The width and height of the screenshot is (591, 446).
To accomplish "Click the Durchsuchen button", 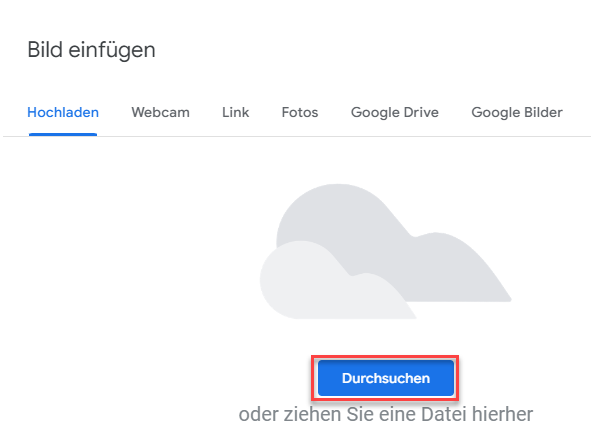I will click(x=386, y=378).
